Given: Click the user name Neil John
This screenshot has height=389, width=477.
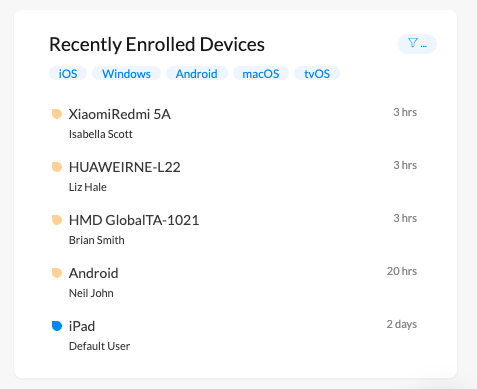Looking at the screenshot, I should coord(91,293).
